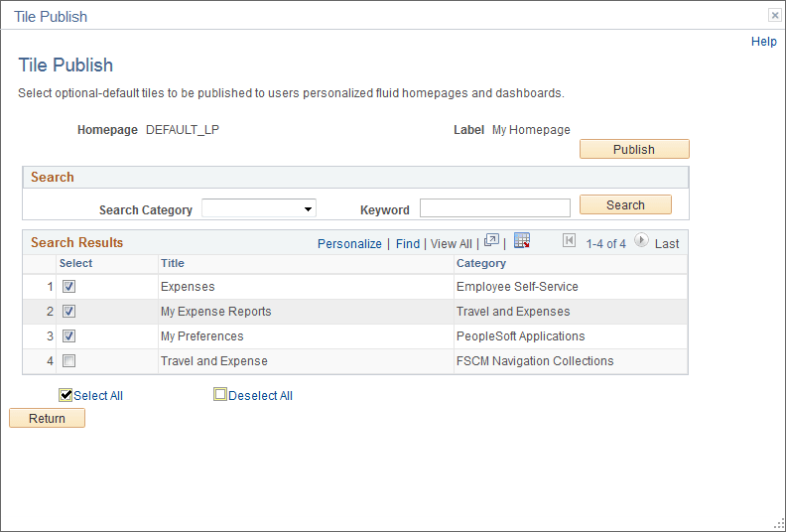Click the next page arrow icon
Screen dimensions: 786x532
(x=641, y=241)
